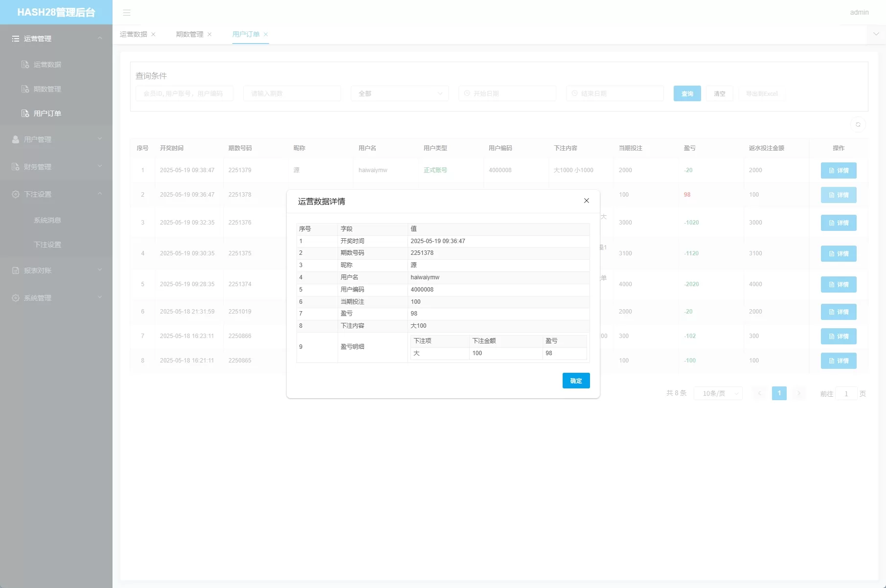Image resolution: width=886 pixels, height=588 pixels.
Task: Click the 查询 search button
Action: coord(687,93)
